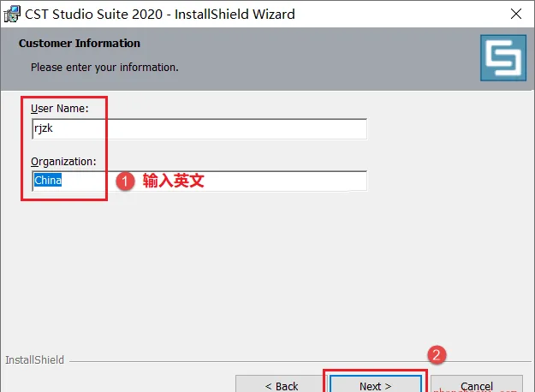This screenshot has height=392, width=535.
Task: Click the highlighted China text
Action: 48,180
